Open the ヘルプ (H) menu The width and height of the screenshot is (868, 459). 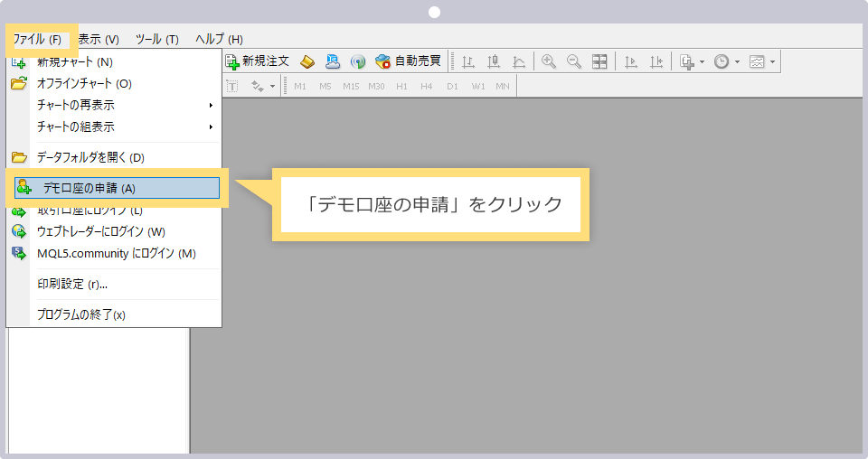[x=219, y=39]
